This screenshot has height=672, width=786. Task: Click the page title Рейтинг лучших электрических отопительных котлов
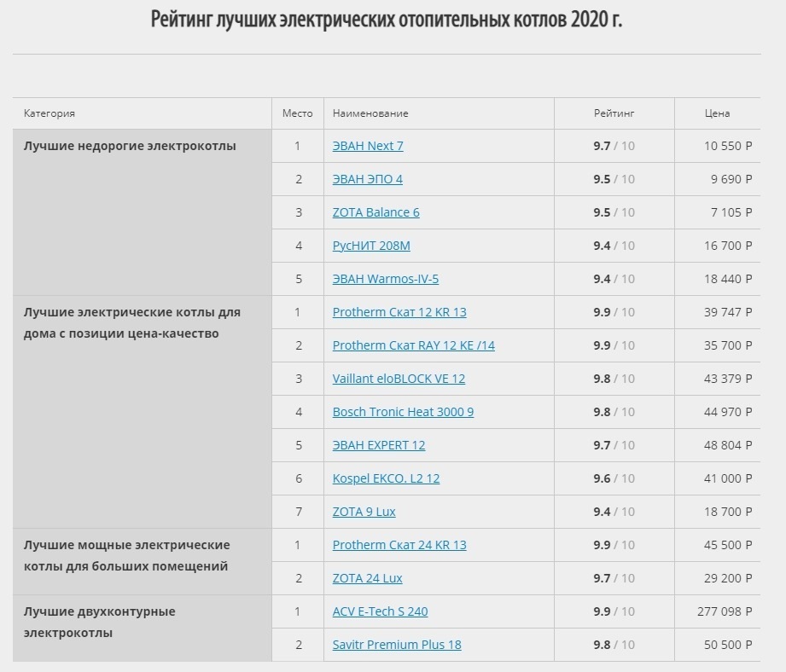pos(387,20)
